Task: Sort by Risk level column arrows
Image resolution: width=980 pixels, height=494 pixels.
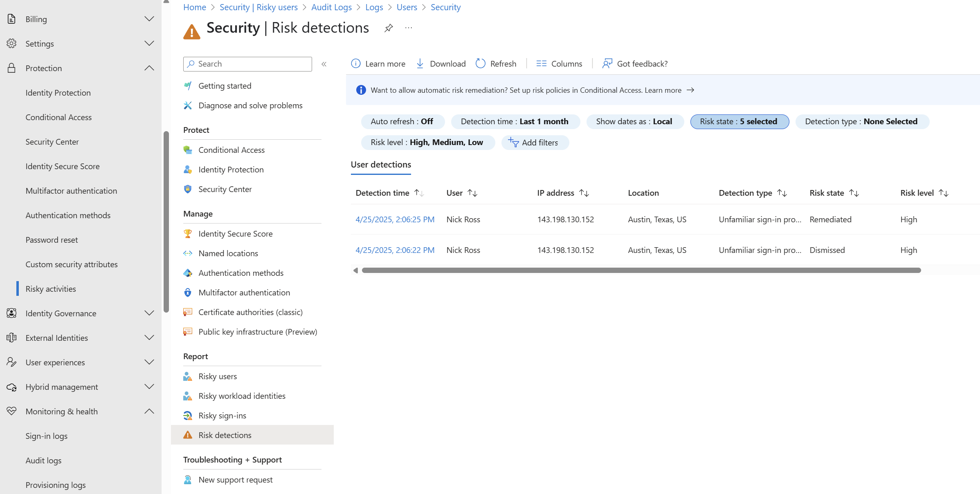Action: pyautogui.click(x=944, y=193)
